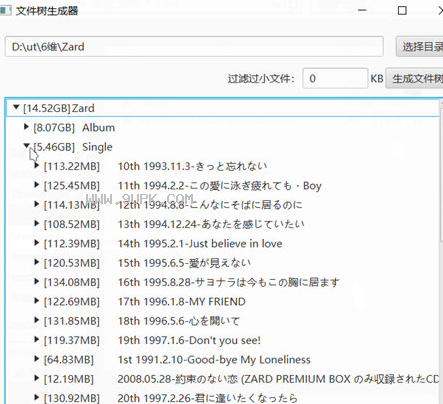Viewport: 443px width, 404px height.
Task: Expand the 11th 1994.2.2 folder arrow
Action: [37, 185]
